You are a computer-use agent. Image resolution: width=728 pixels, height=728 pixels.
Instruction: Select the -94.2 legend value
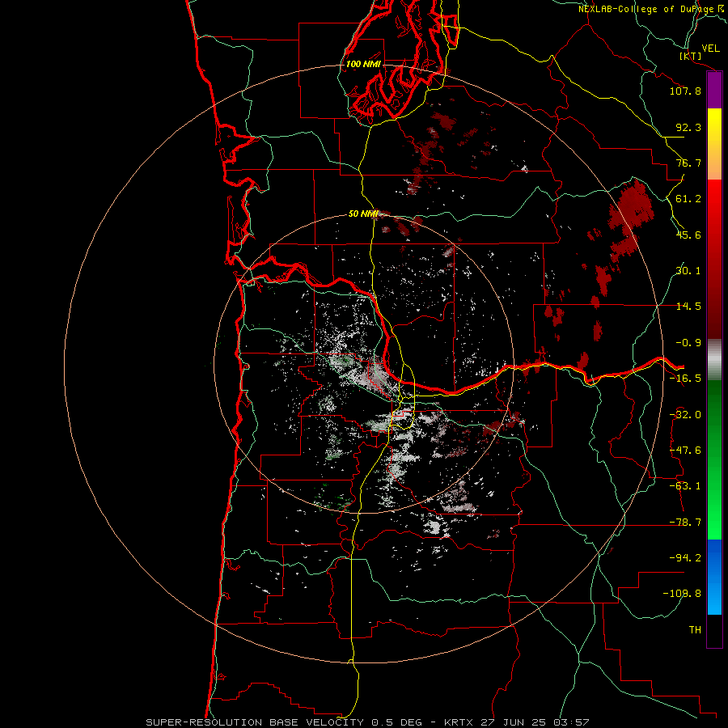(685, 558)
